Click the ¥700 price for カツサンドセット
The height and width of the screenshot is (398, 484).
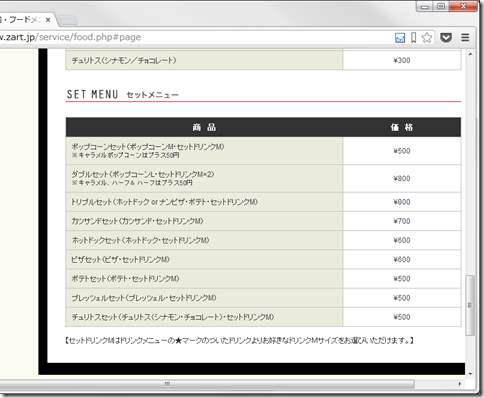pyautogui.click(x=402, y=221)
